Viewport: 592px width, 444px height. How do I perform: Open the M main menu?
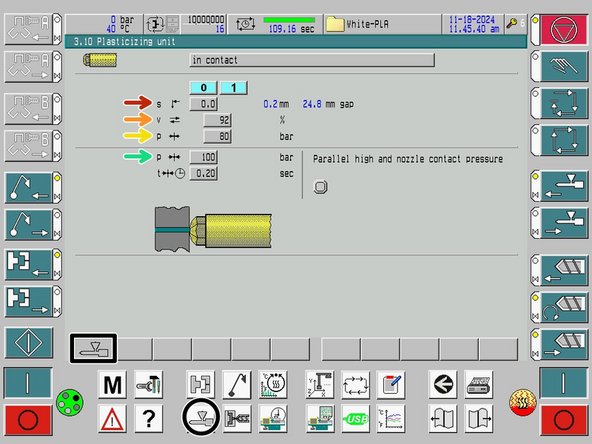(x=112, y=385)
